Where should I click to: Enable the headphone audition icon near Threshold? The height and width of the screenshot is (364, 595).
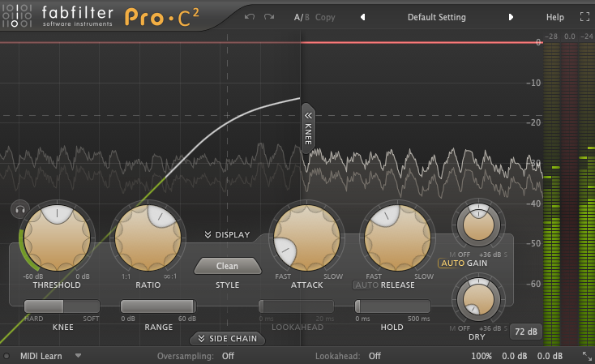click(x=19, y=210)
